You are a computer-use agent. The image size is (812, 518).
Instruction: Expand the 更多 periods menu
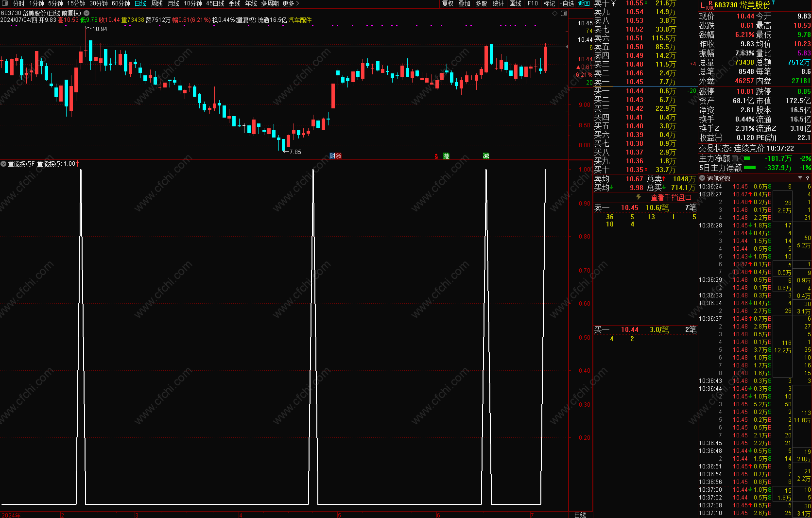click(291, 3)
